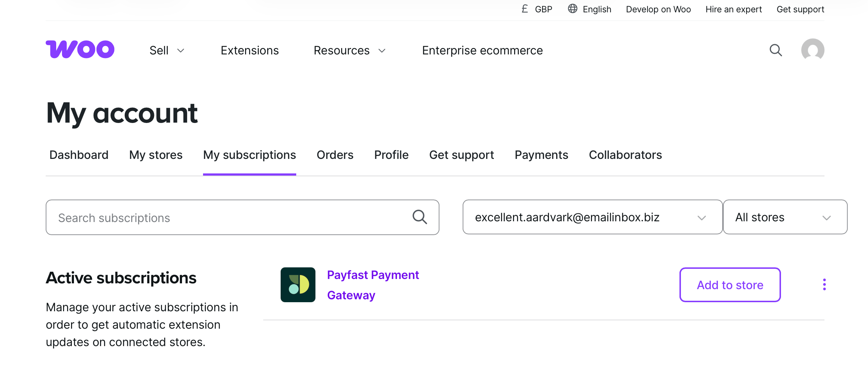Click the search icon in subscriptions field

419,217
